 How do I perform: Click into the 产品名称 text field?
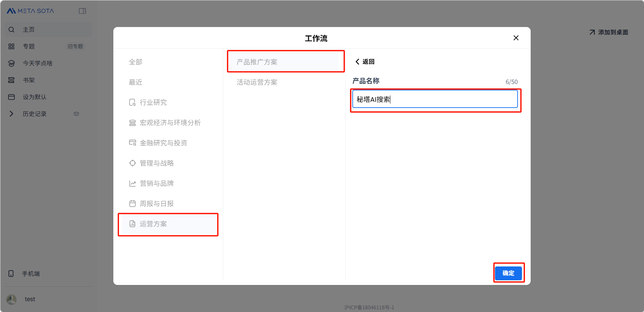coord(435,99)
